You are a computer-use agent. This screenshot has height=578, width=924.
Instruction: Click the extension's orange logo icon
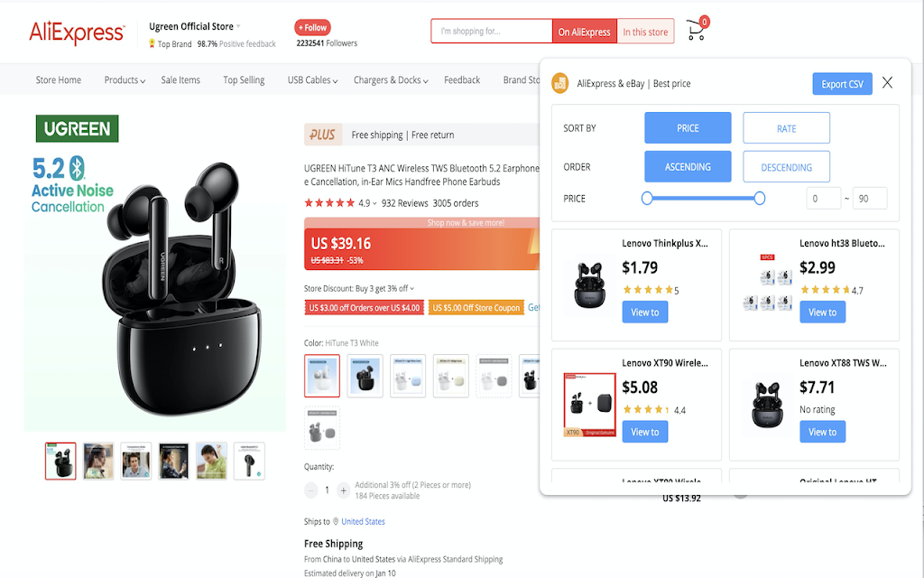(x=559, y=83)
